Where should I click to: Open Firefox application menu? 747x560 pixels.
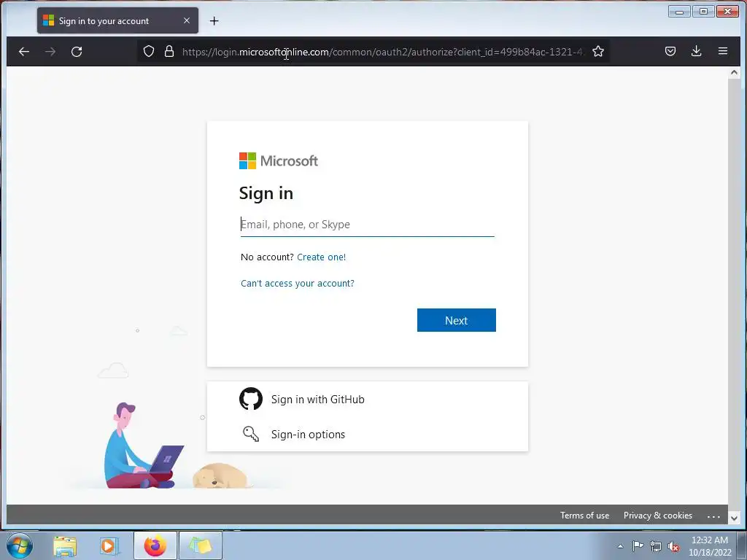pyautogui.click(x=723, y=52)
